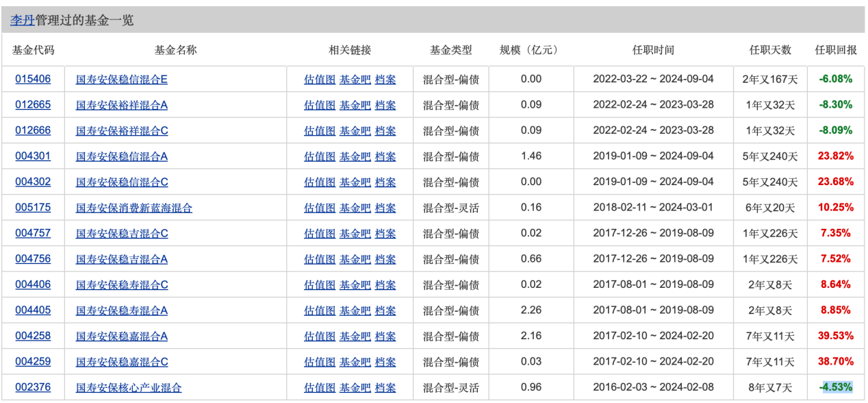
Task: Click the 任职回报 column header
Action: coord(836,50)
